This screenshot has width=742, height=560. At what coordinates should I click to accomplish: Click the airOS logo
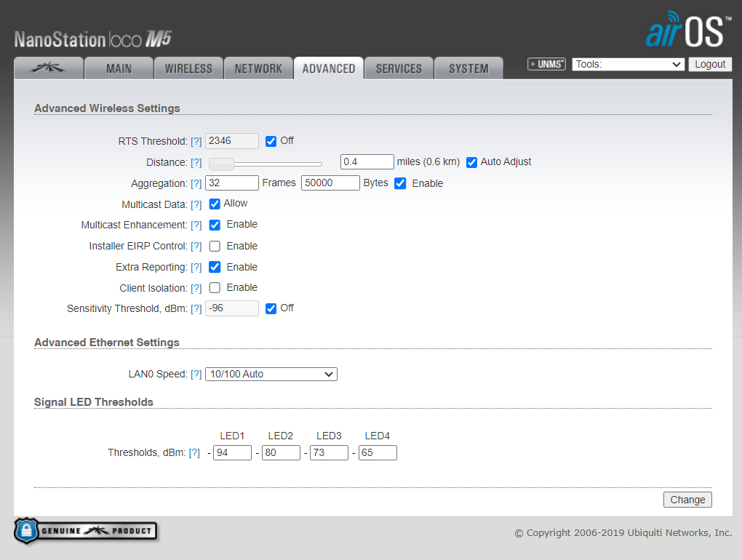[x=687, y=29]
